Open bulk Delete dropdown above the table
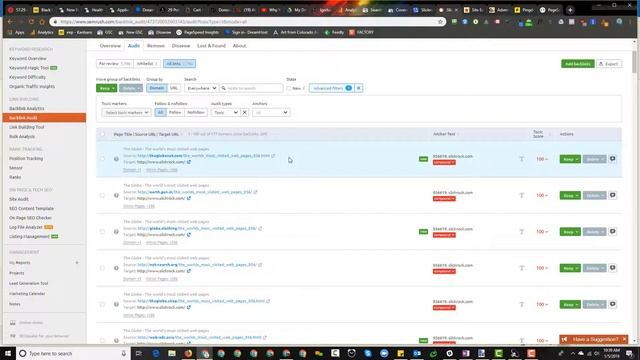The image size is (640, 360). [x=131, y=88]
